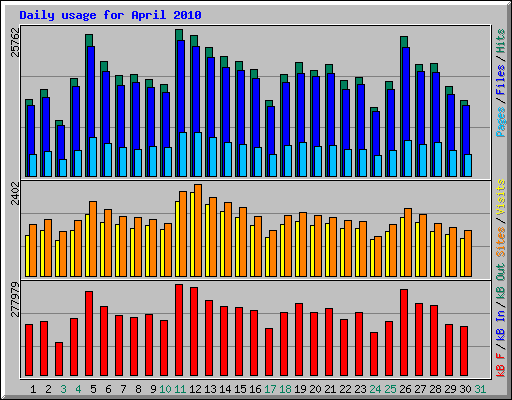Click the 'Hits' legend label
Viewport: 512px width, 400px height.
(501, 41)
